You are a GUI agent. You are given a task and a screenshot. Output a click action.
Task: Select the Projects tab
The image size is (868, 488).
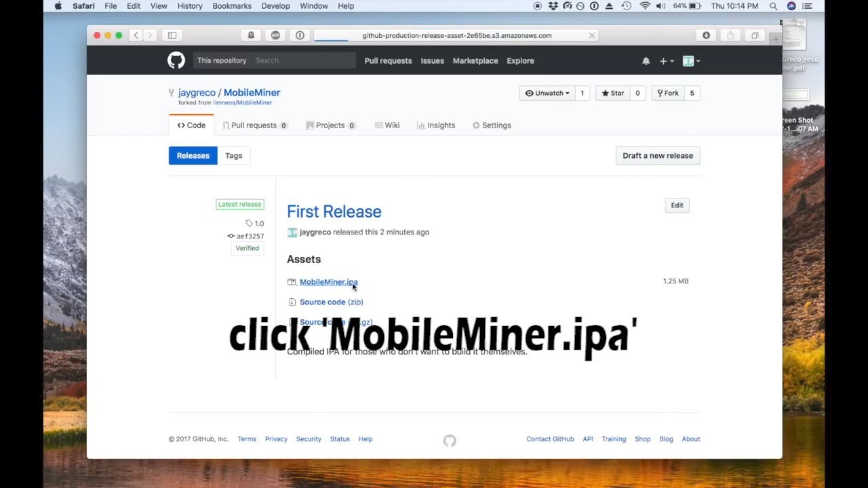pos(331,125)
